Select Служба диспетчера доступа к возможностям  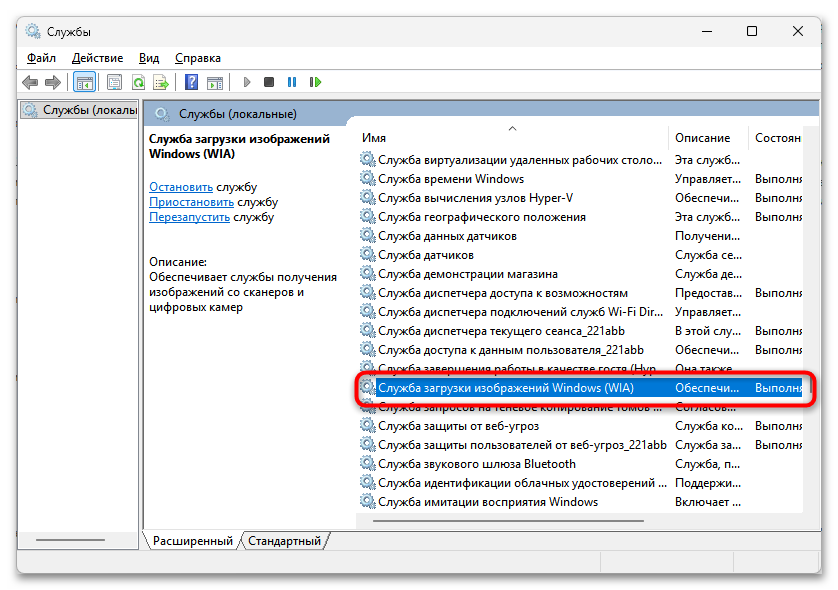(x=580, y=293)
